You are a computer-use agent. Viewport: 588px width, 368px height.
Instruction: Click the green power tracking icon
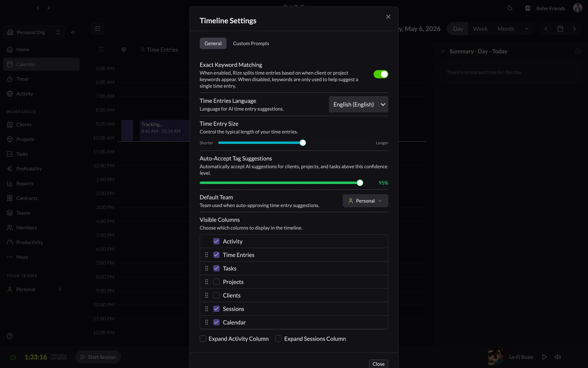pyautogui.click(x=13, y=357)
